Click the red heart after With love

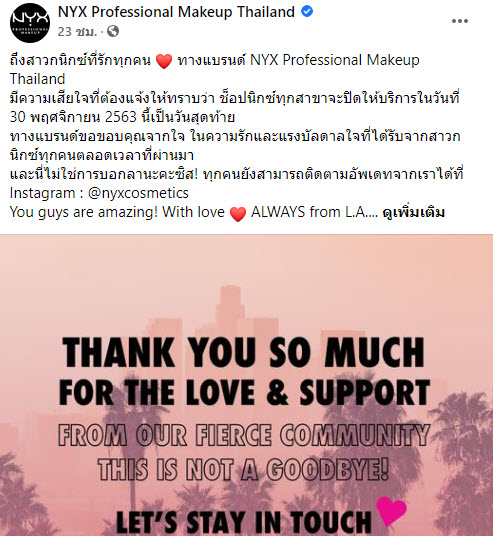click(238, 214)
